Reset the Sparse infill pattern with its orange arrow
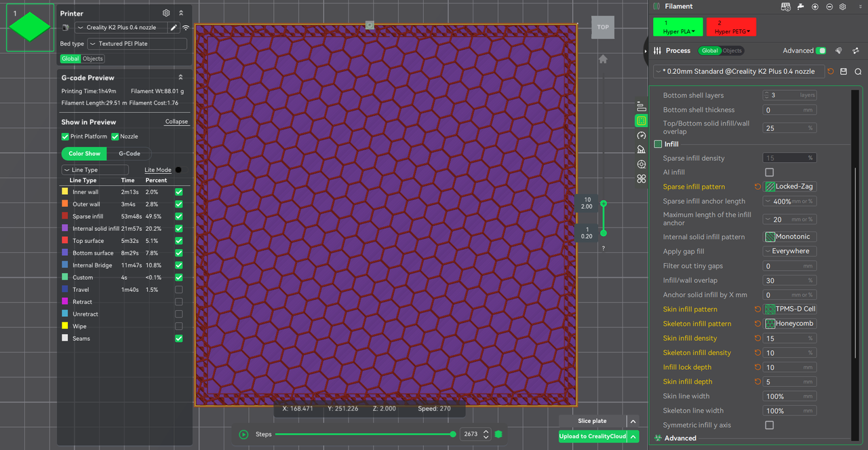 (757, 187)
